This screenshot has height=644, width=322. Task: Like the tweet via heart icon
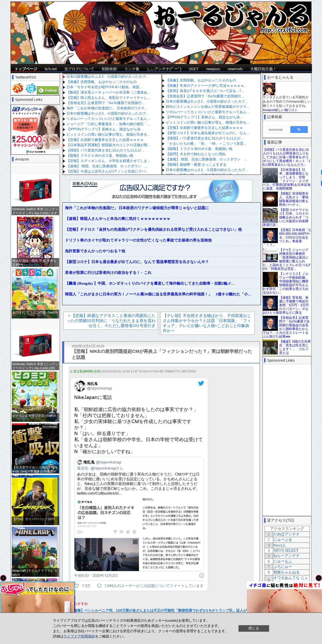(77, 586)
